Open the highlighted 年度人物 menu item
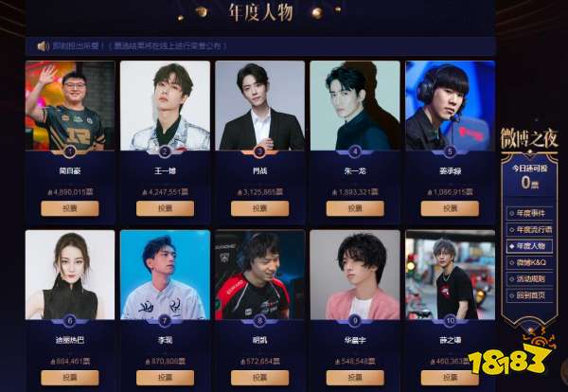Image resolution: width=568 pixels, height=392 pixels. [x=529, y=246]
